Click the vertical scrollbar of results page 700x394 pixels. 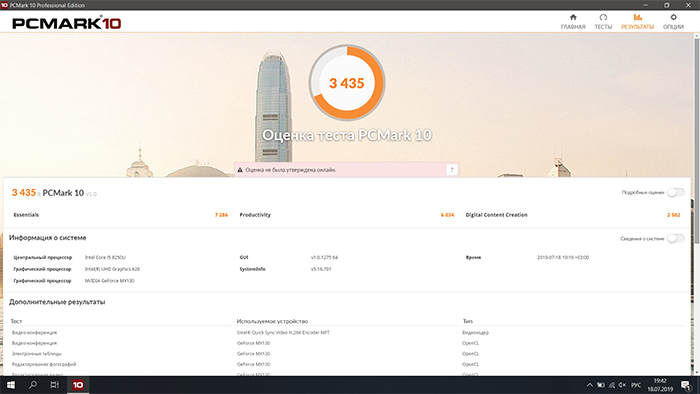click(x=696, y=141)
